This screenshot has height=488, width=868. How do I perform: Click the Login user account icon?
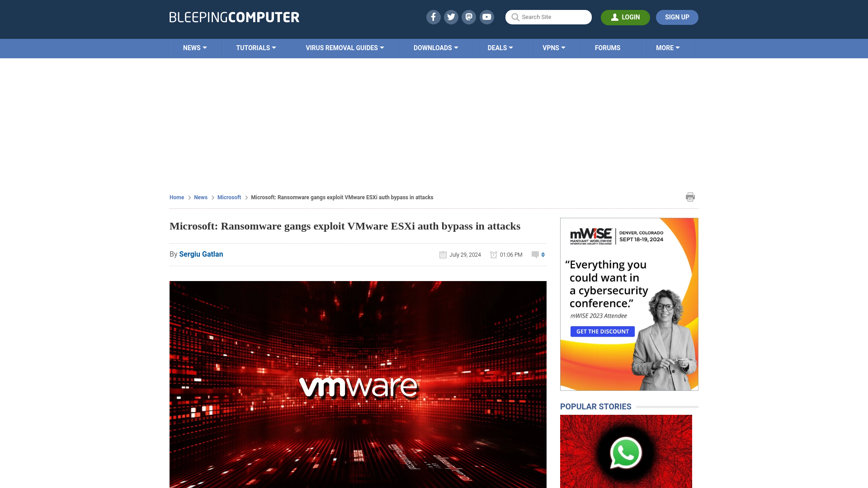615,17
